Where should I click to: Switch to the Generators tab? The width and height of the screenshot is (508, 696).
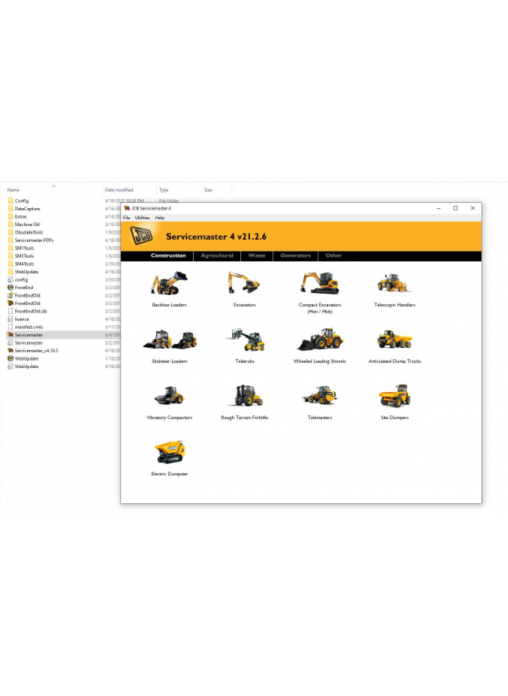[x=295, y=256]
